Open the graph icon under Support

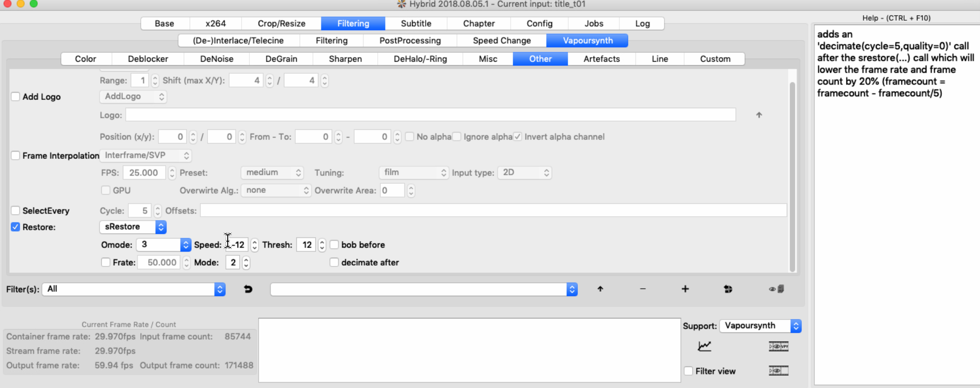pos(704,346)
